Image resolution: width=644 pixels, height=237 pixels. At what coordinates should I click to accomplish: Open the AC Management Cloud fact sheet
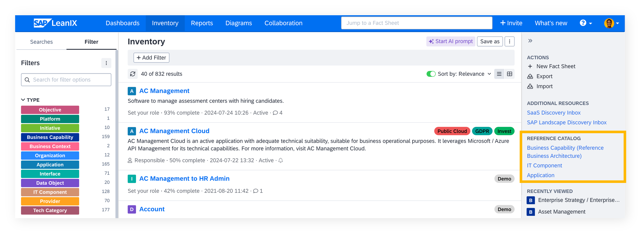pos(174,131)
